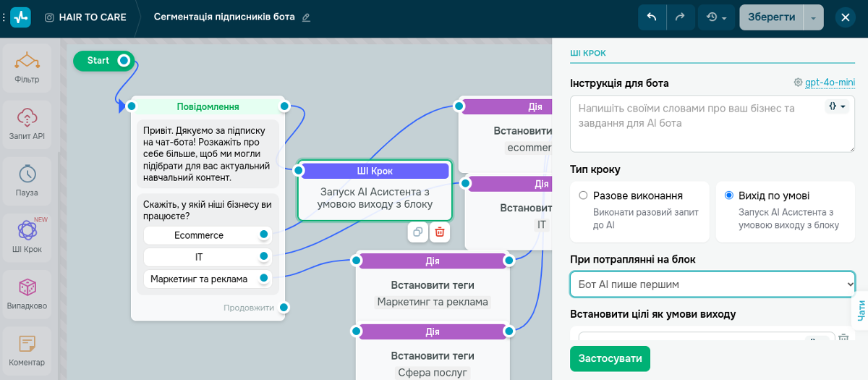Click the Ecommerce button output connector
This screenshot has height=380, width=868.
(x=264, y=235)
